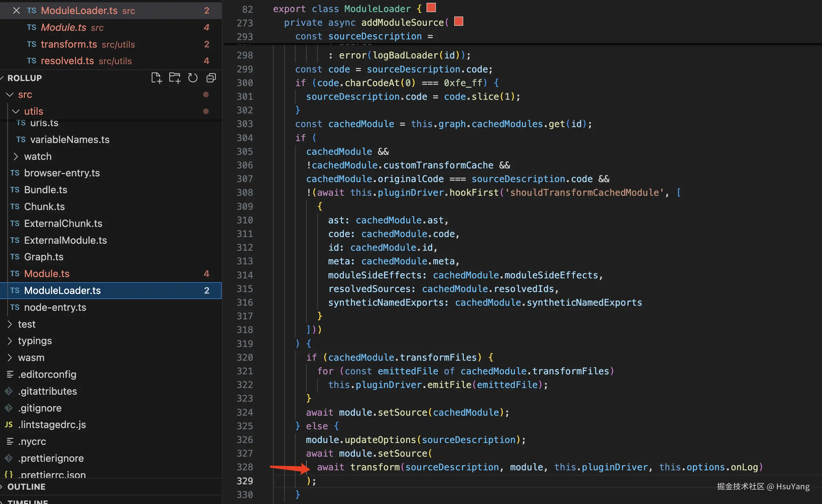Image resolution: width=822 pixels, height=504 pixels.
Task: Expand the OUTLINE section
Action: [26, 487]
